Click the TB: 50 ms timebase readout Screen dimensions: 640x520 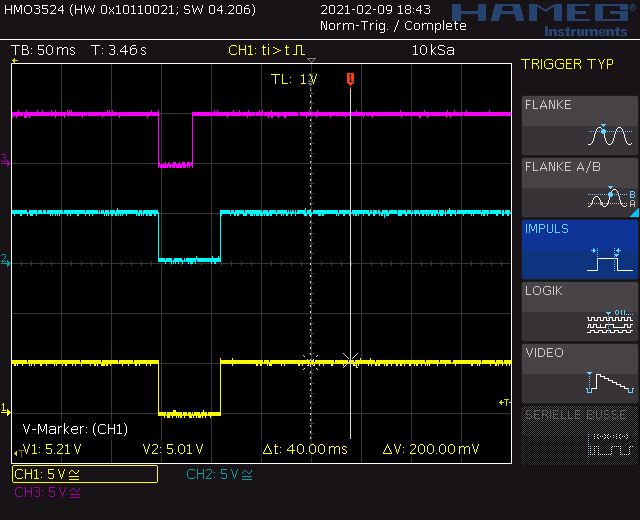coord(43,50)
